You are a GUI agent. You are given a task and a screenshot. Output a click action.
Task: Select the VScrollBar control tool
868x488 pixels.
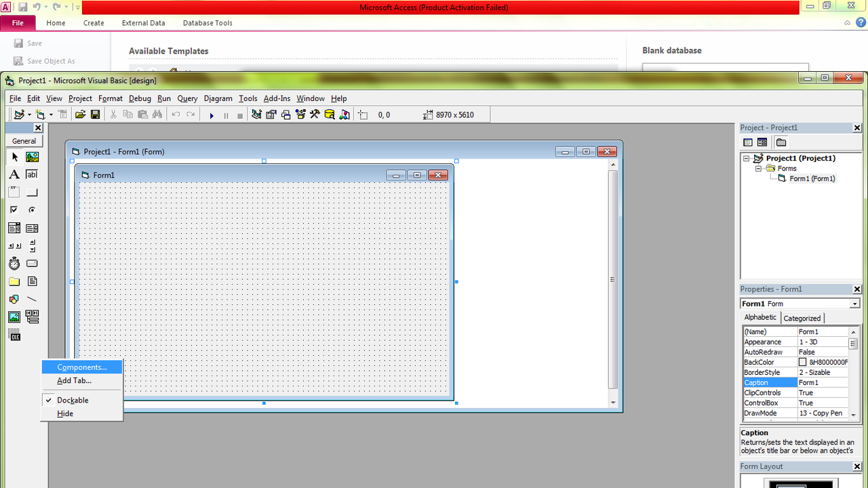32,246
